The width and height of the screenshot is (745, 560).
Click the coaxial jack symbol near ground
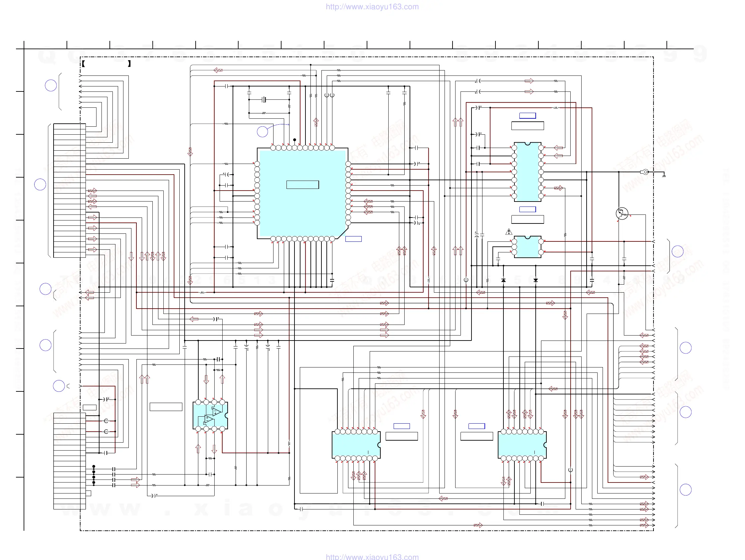645,172
